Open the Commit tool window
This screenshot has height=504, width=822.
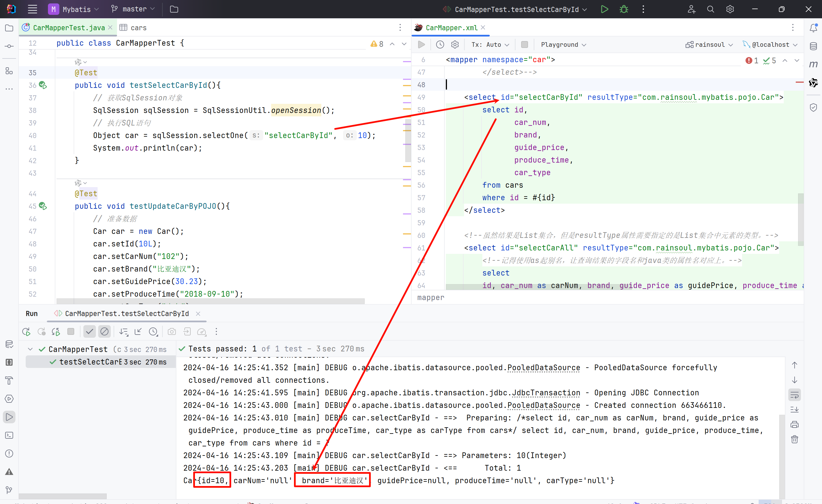(x=9, y=46)
